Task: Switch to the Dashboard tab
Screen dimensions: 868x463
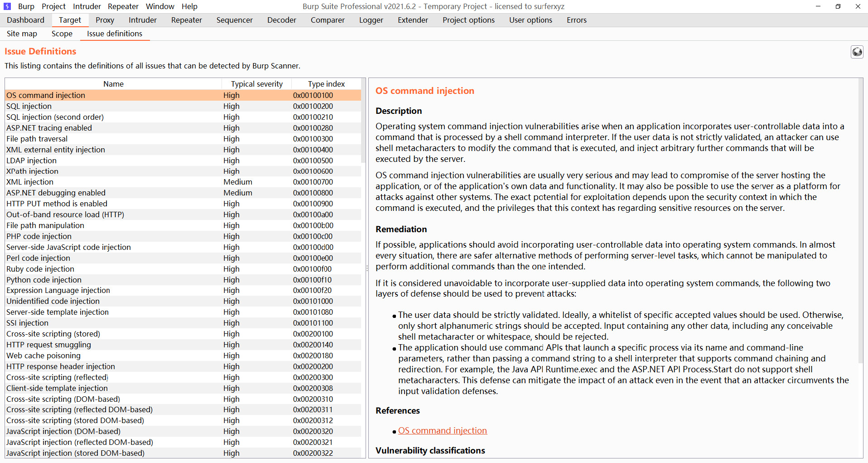Action: [x=26, y=20]
